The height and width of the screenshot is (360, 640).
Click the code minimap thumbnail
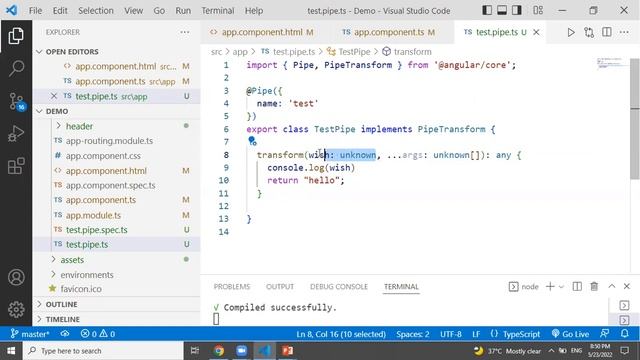(609, 63)
